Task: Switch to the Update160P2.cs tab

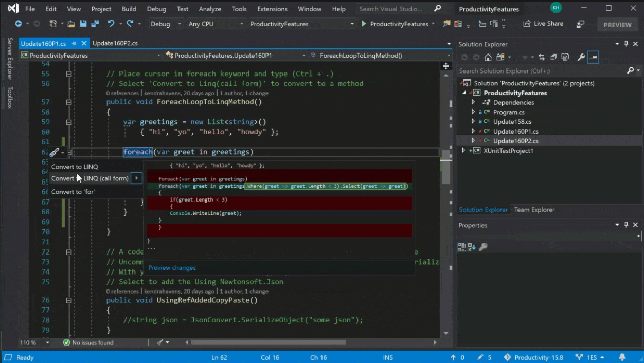Action: coord(115,44)
